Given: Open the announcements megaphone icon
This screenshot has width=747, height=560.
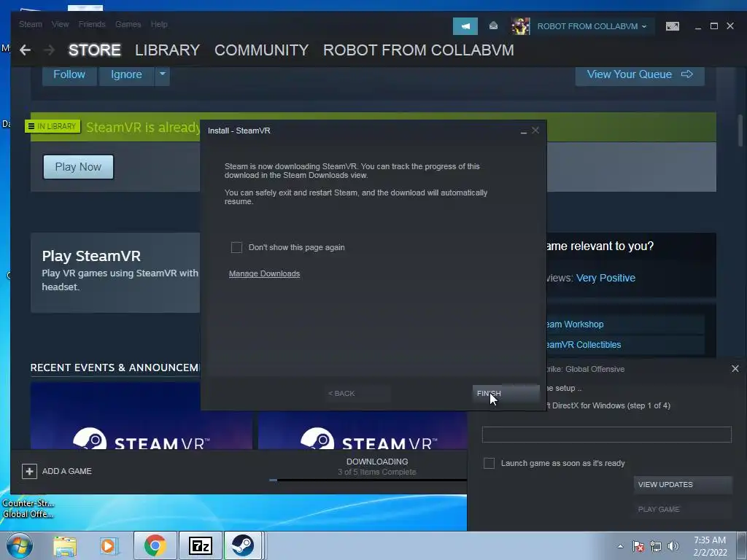Looking at the screenshot, I should 465,26.
